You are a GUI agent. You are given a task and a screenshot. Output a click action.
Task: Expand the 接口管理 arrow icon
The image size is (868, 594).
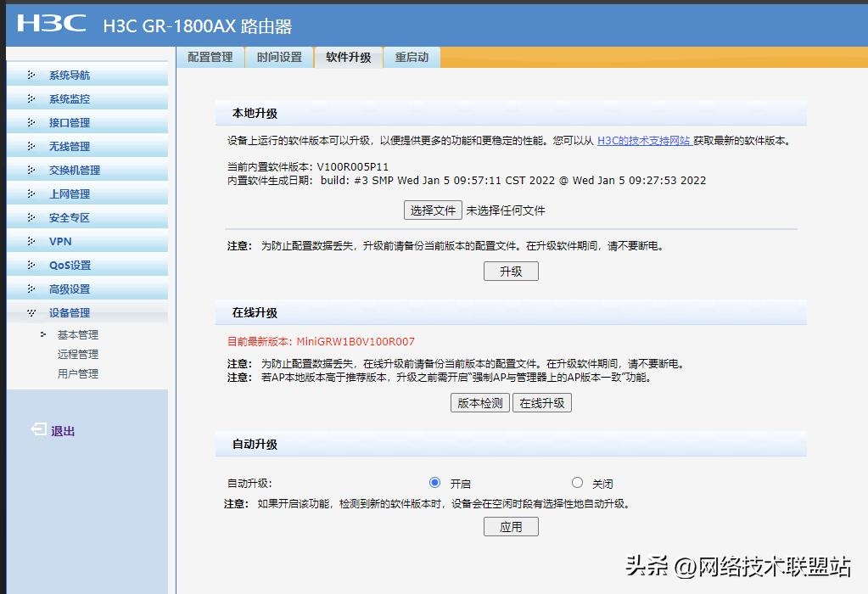(31, 122)
